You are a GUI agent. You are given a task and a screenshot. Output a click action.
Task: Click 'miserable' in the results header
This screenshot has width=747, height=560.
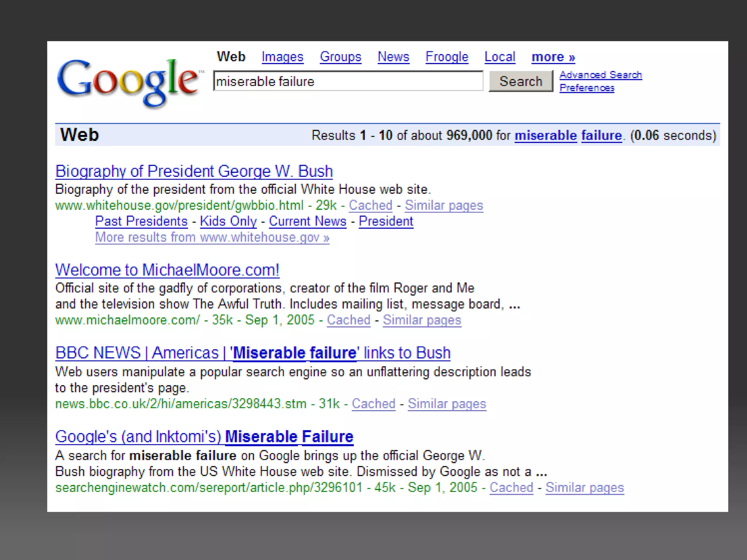click(x=545, y=135)
